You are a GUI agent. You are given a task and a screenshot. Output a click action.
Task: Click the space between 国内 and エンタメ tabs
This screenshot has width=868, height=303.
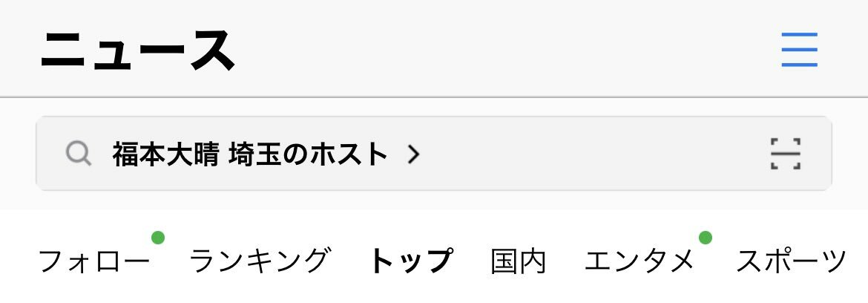565,261
